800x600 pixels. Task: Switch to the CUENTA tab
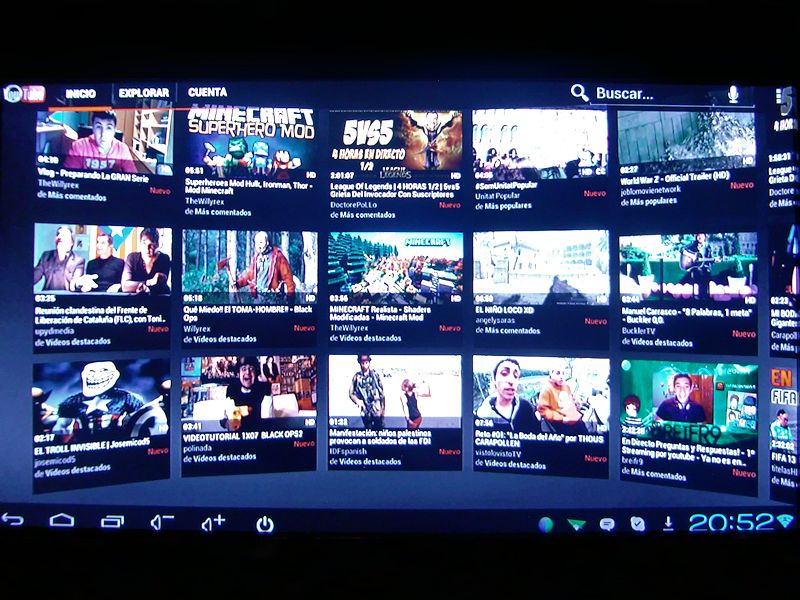tap(207, 92)
